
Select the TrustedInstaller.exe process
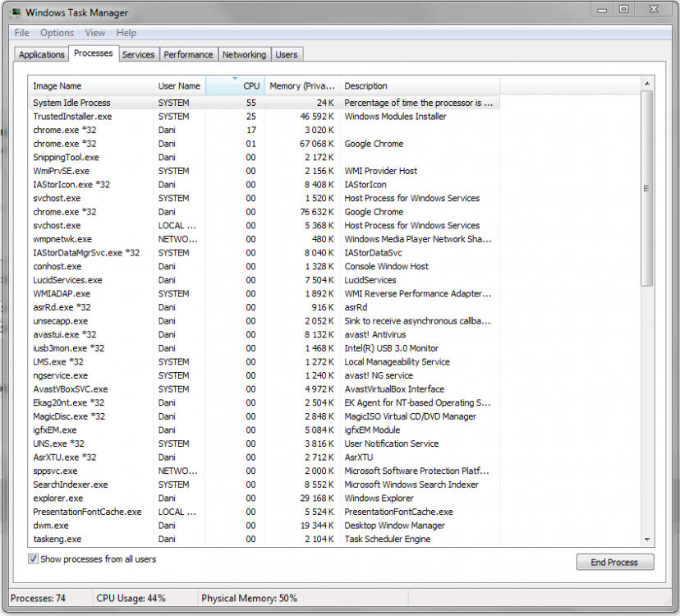(x=264, y=117)
